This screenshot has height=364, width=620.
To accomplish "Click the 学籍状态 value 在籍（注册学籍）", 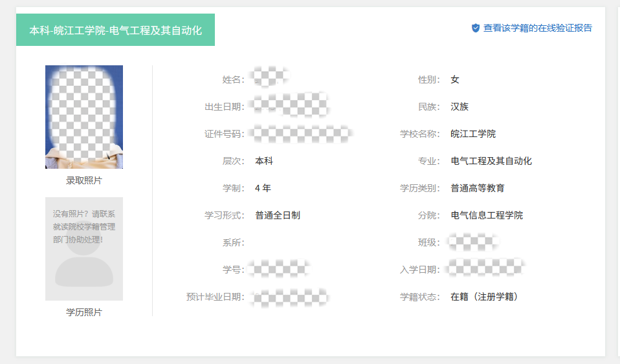I will pyautogui.click(x=484, y=297).
